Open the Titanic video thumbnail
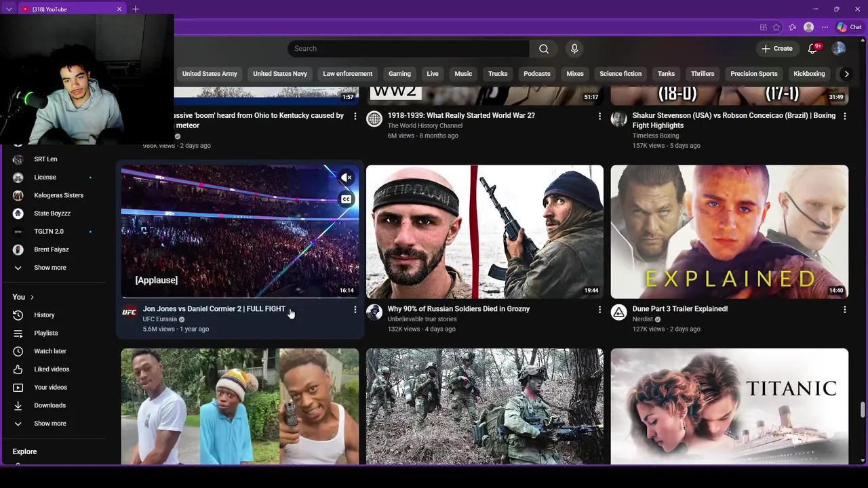 [x=729, y=406]
